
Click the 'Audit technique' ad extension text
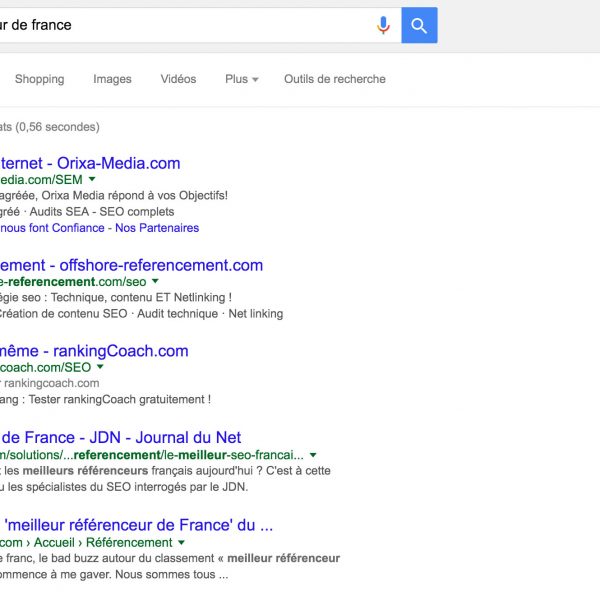coord(178,314)
